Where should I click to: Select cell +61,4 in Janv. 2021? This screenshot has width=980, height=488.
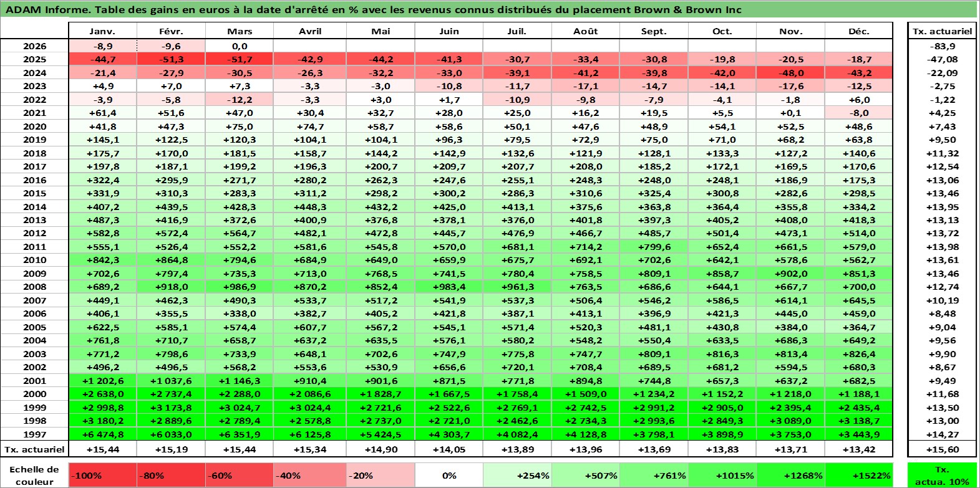click(x=102, y=113)
